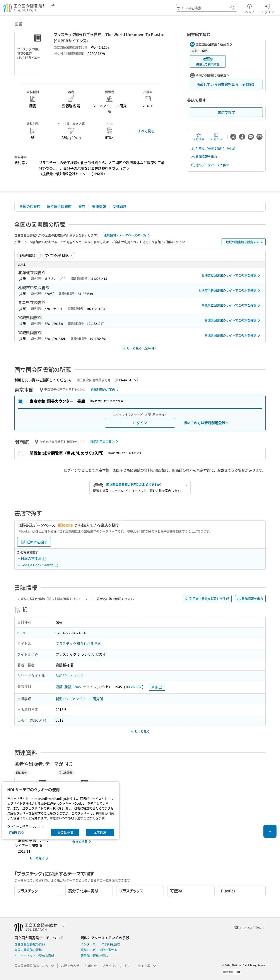This screenshot has width=280, height=980.
Task: Click the 来館して利用する building button
Action: coord(207,62)
